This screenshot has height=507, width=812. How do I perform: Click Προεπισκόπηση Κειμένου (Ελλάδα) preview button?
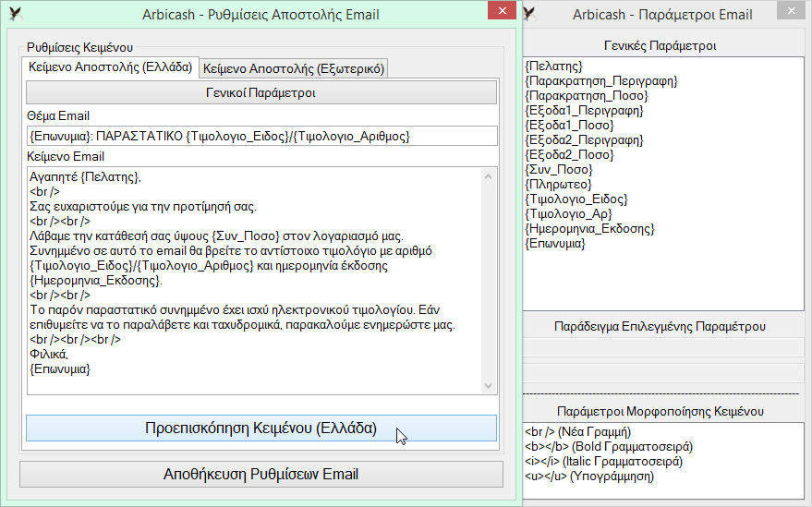coord(261,429)
